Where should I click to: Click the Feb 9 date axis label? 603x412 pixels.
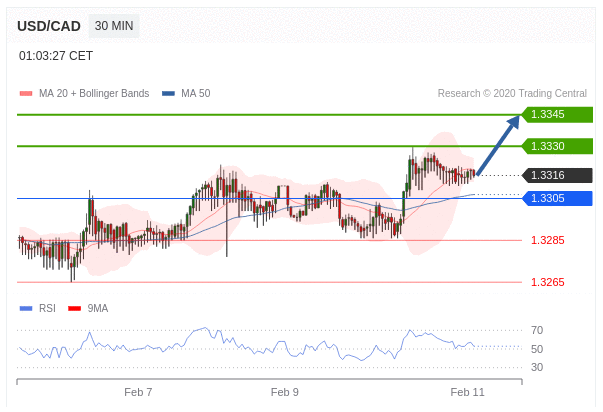285,392
